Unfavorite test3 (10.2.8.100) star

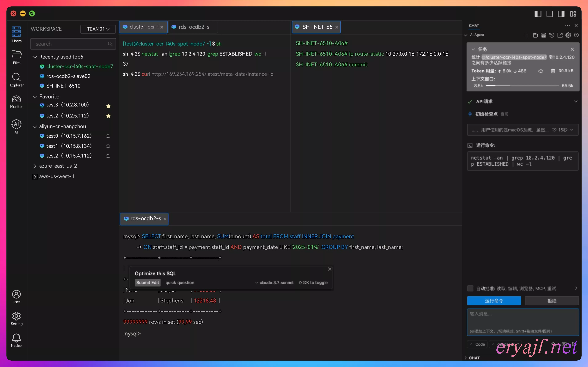pyautogui.click(x=108, y=106)
